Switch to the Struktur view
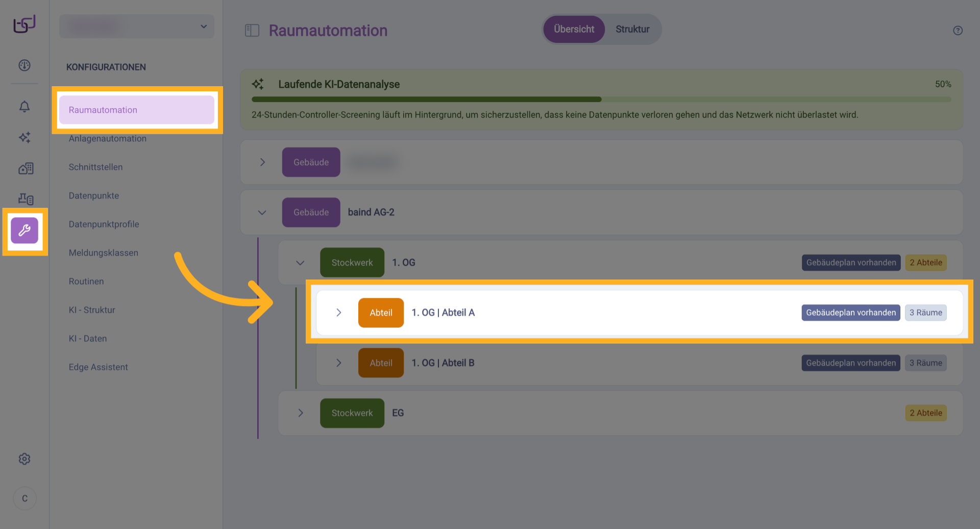The height and width of the screenshot is (529, 980). [x=632, y=30]
